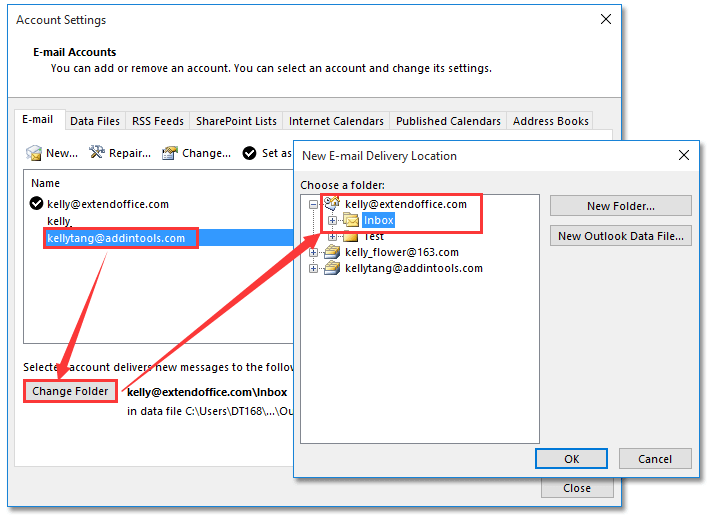Click the Set as Default checkmark icon
The image size is (711, 516).
tap(250, 153)
